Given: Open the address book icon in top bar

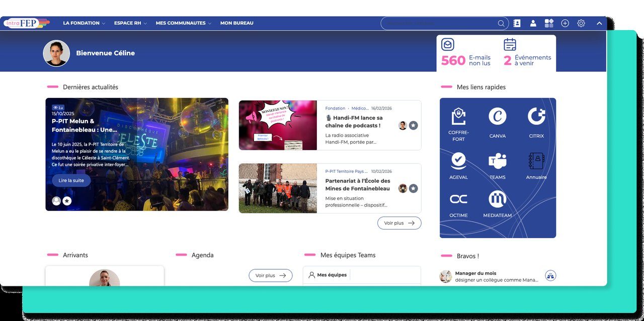Looking at the screenshot, I should (517, 23).
